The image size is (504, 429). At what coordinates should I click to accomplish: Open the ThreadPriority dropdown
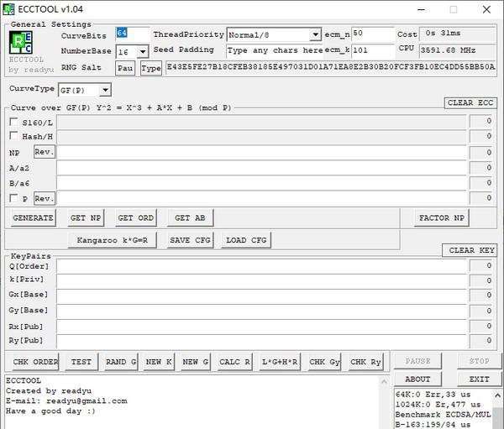point(315,34)
